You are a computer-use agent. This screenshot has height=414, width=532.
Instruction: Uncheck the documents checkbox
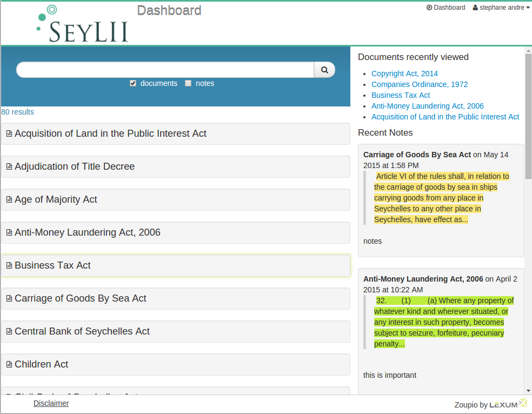click(133, 84)
